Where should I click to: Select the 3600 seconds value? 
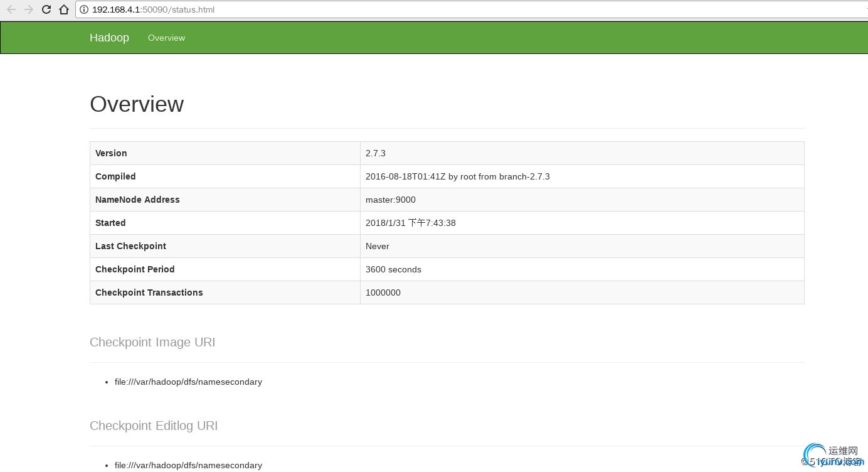(x=393, y=269)
